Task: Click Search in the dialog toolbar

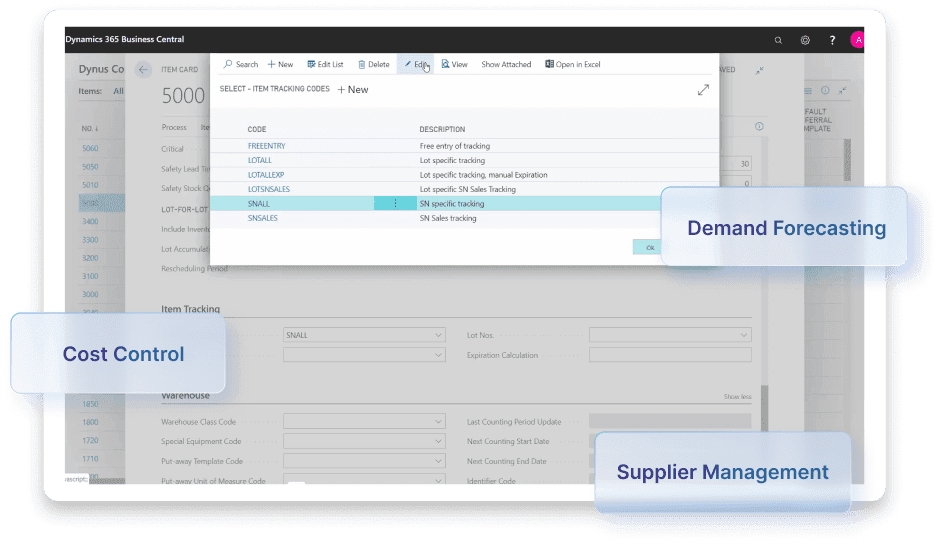Action: pyautogui.click(x=240, y=64)
